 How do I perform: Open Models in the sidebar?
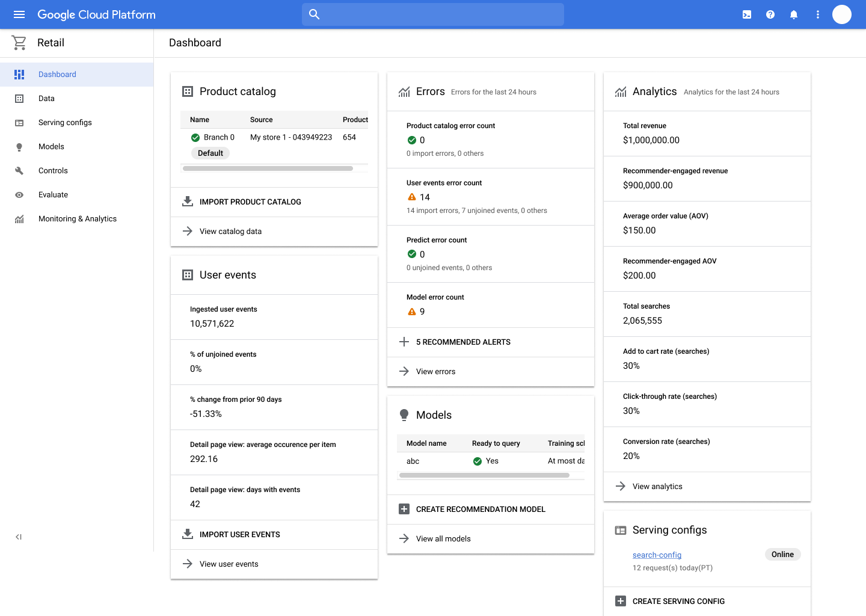tap(77, 147)
